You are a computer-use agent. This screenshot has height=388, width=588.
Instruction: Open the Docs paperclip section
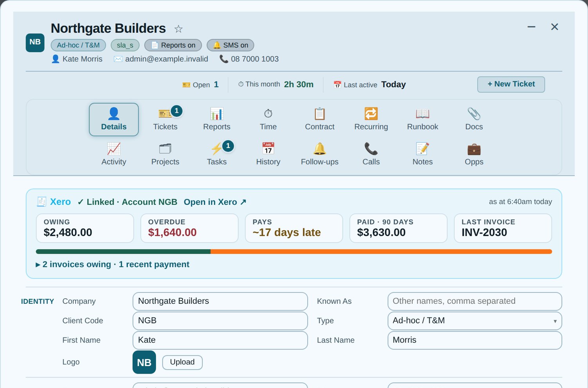pyautogui.click(x=474, y=119)
